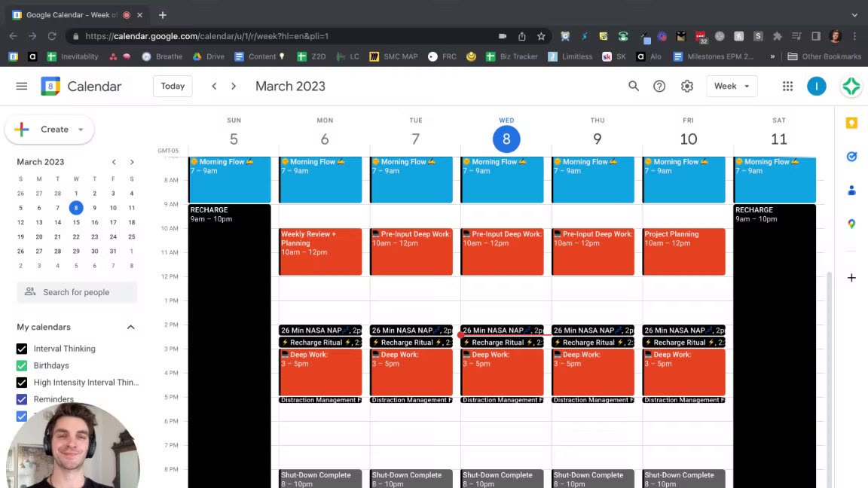Go to previous week arrow
The height and width of the screenshot is (488, 868).
coord(214,87)
